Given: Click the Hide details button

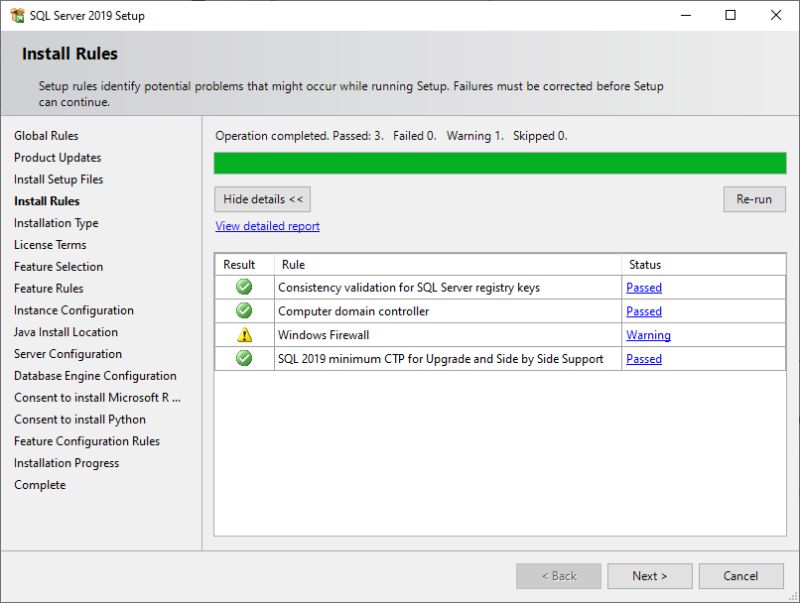Looking at the screenshot, I should coord(262,199).
